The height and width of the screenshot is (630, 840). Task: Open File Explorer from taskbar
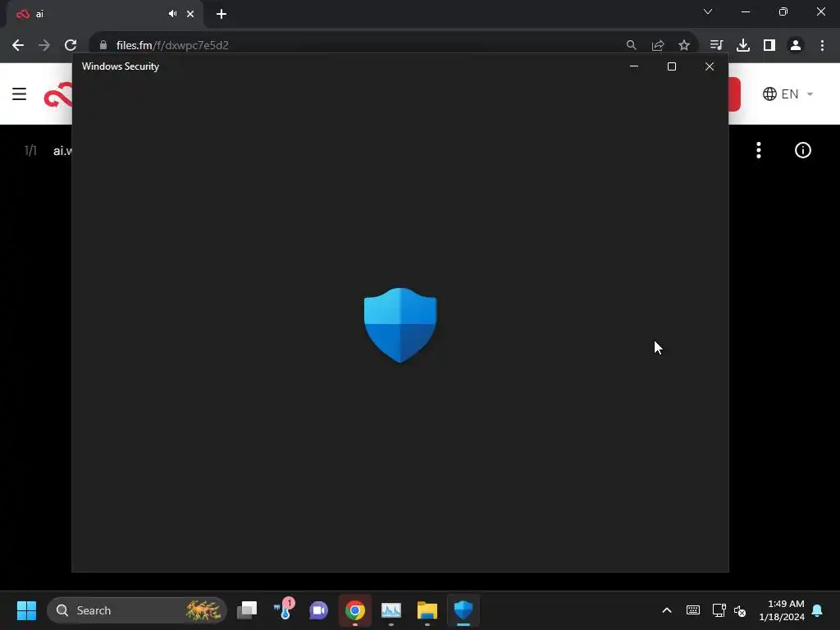427,610
